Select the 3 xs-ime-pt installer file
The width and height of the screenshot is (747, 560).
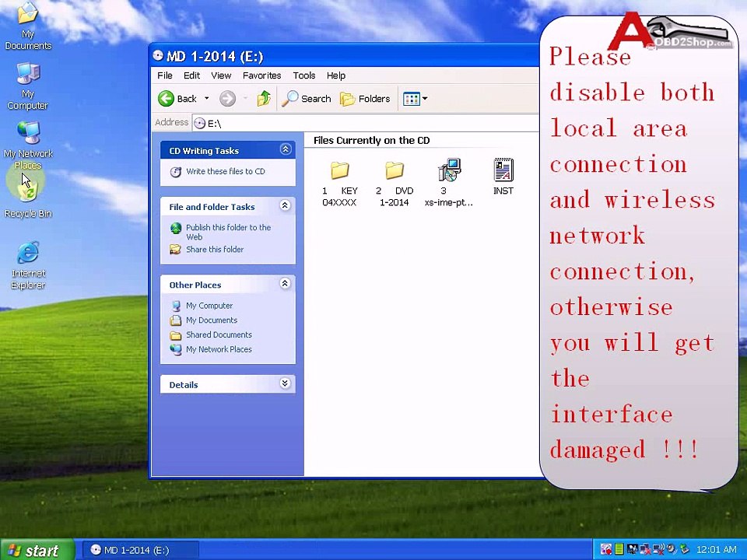point(449,184)
